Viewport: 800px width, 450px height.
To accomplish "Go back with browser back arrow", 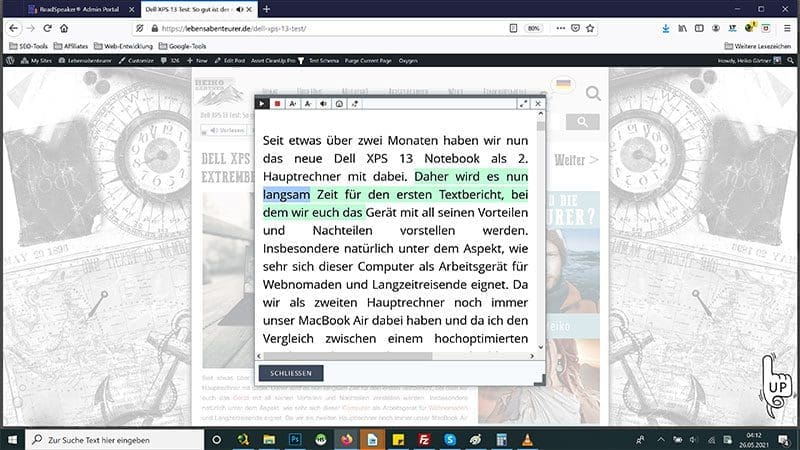I will tap(14, 28).
